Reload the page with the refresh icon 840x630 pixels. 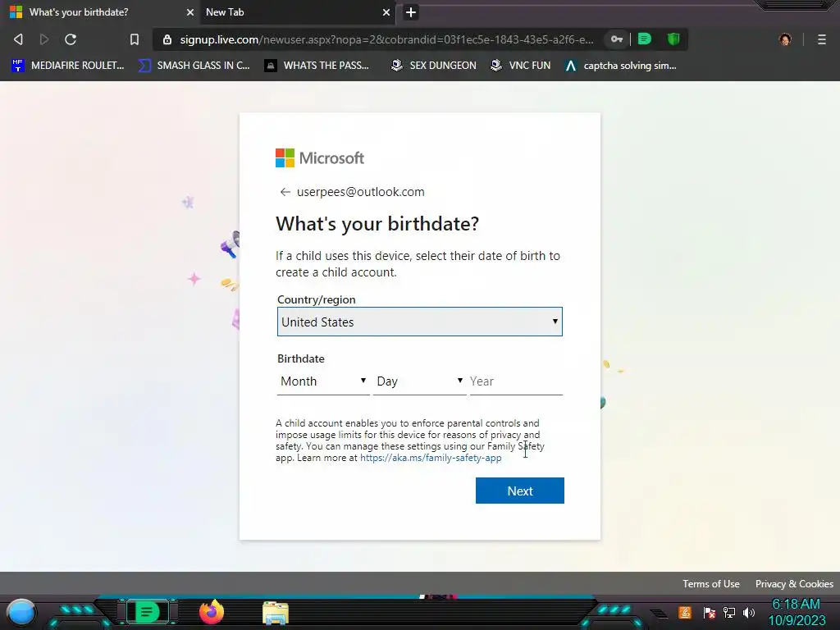click(x=71, y=39)
